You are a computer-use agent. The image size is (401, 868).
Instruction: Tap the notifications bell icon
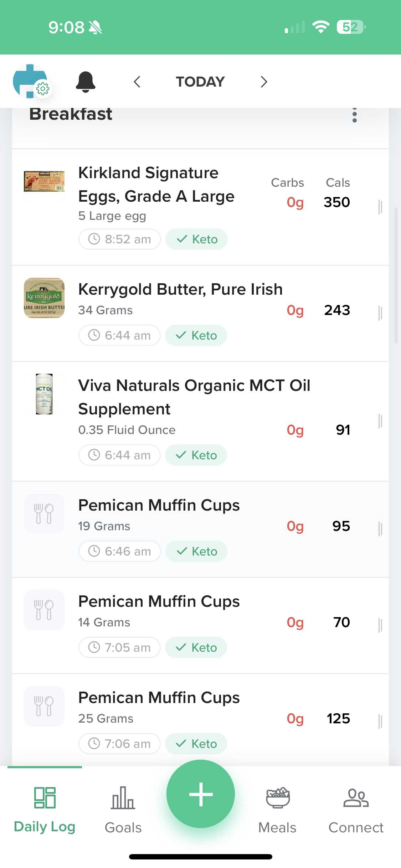86,82
